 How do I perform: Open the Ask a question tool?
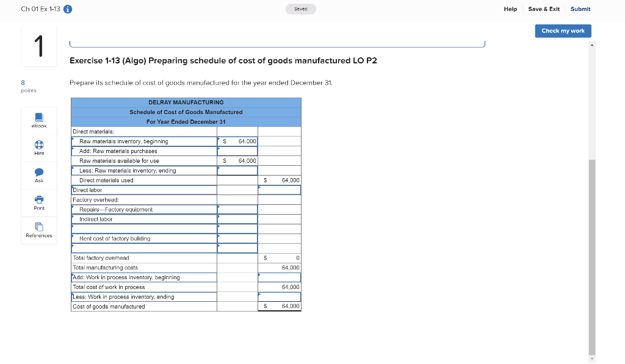click(x=38, y=176)
